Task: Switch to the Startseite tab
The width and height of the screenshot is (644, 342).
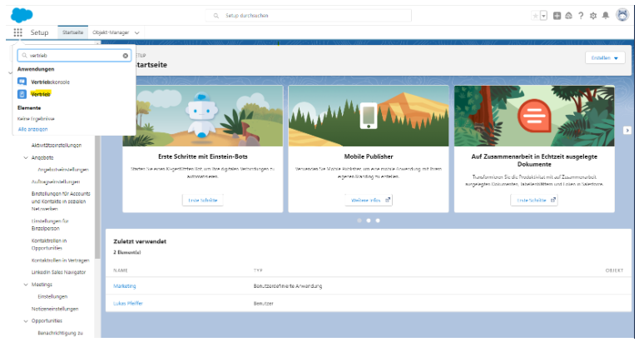Action: tap(73, 32)
